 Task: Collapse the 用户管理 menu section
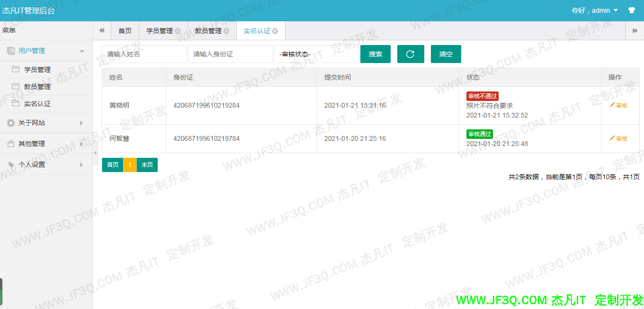pos(45,51)
